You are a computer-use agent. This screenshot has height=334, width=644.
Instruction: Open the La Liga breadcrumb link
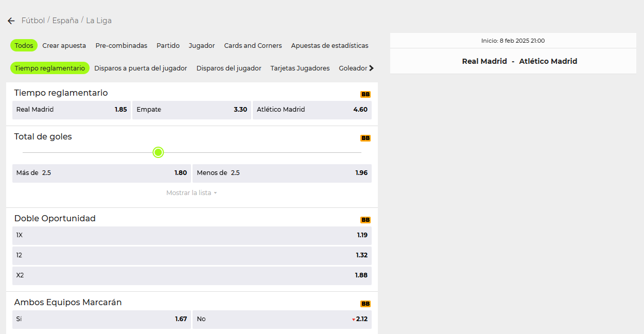99,21
